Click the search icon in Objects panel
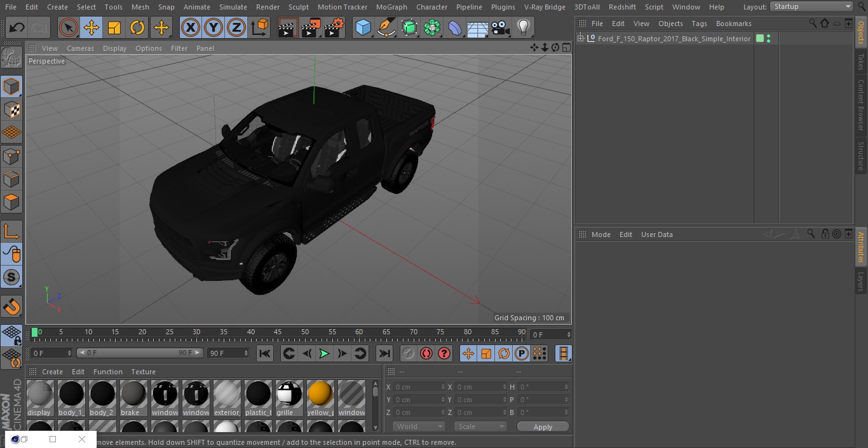The height and width of the screenshot is (448, 868). (x=813, y=23)
